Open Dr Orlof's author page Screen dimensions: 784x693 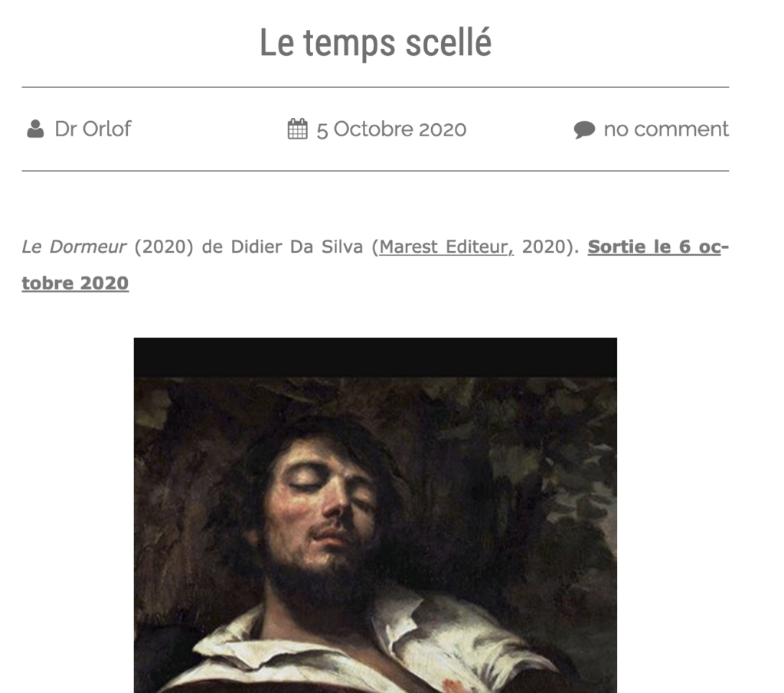(x=93, y=129)
